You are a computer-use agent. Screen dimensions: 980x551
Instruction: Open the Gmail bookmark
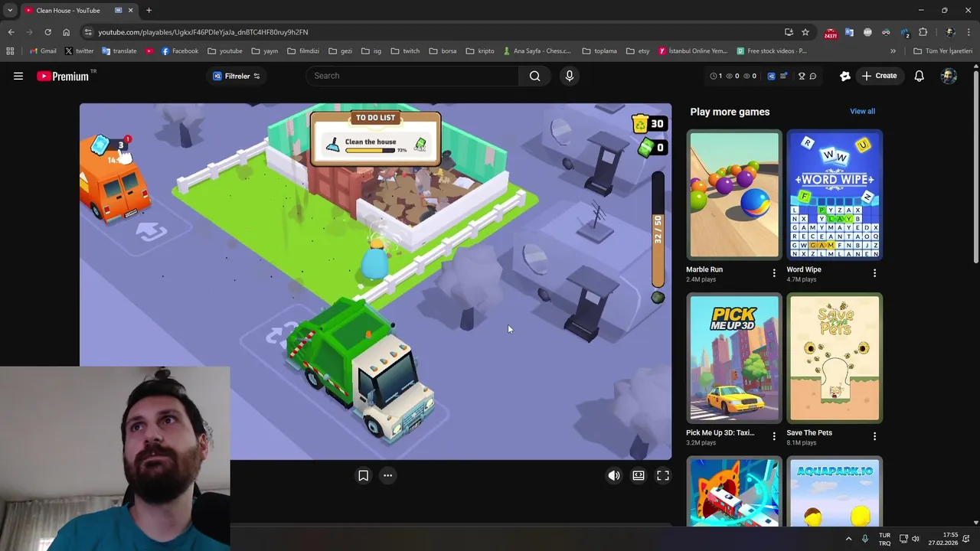tap(43, 51)
